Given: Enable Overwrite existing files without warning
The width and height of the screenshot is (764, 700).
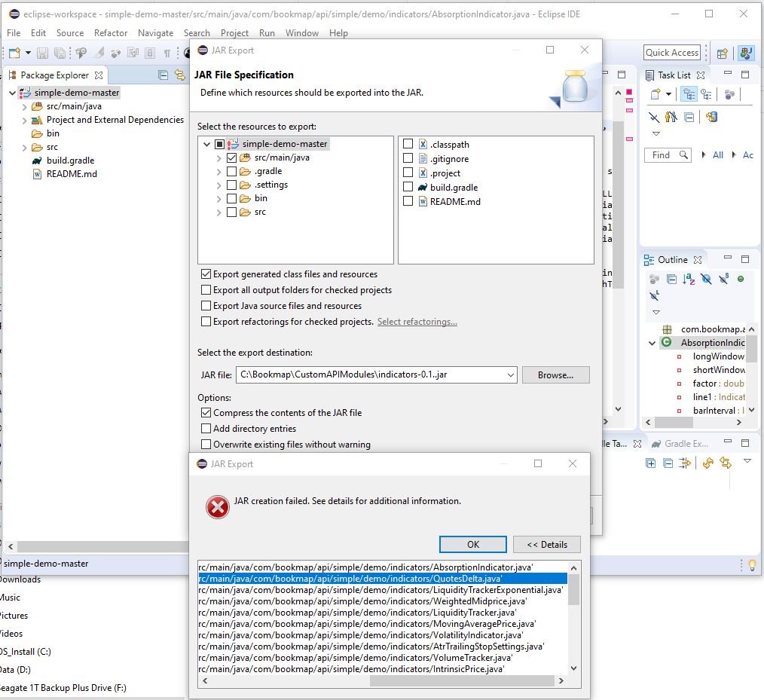Looking at the screenshot, I should [x=206, y=445].
